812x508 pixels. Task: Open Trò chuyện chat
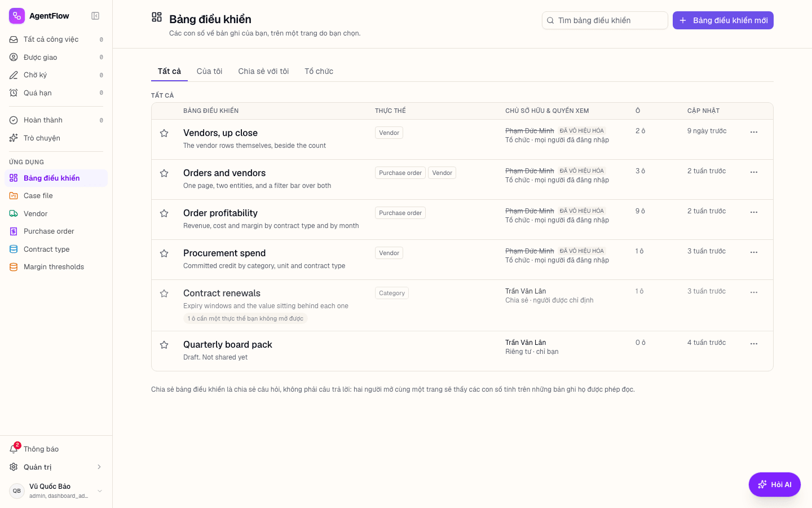pos(56,138)
